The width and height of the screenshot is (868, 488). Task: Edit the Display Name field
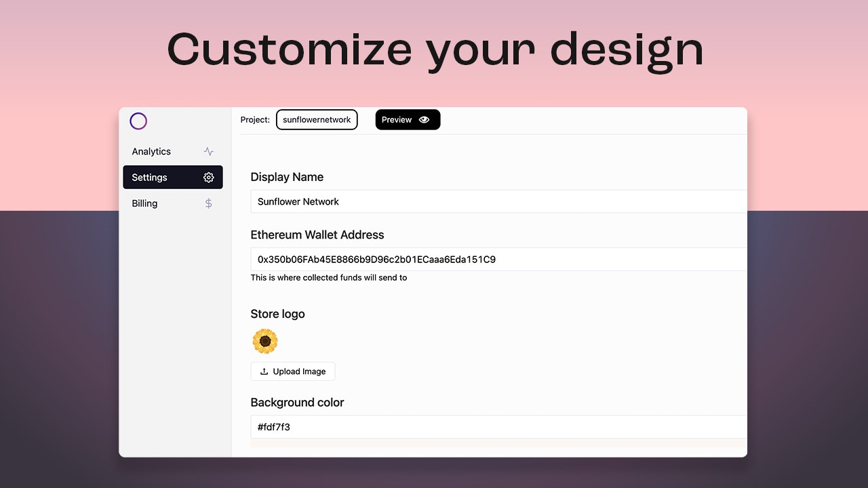498,201
